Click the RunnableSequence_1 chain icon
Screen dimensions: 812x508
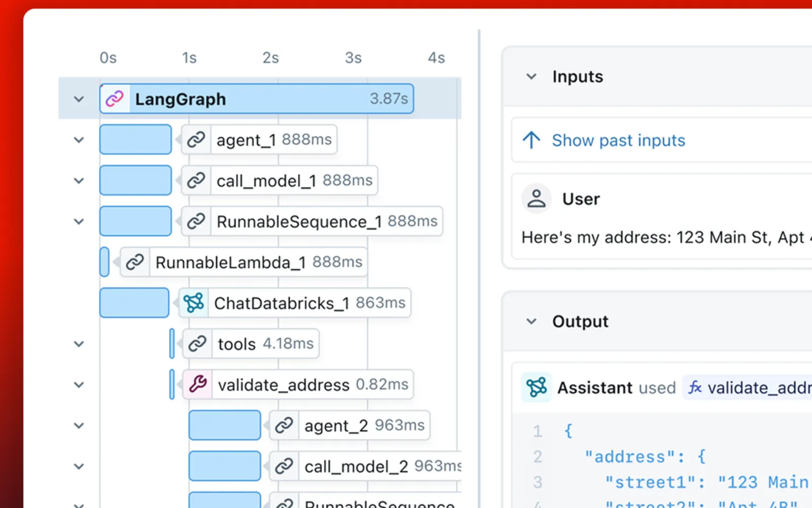(196, 221)
